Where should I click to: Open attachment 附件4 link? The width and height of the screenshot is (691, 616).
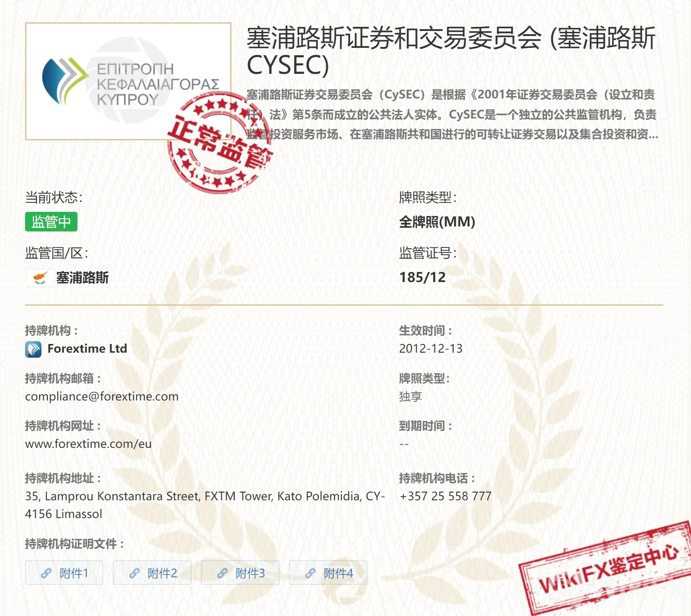coord(328,573)
